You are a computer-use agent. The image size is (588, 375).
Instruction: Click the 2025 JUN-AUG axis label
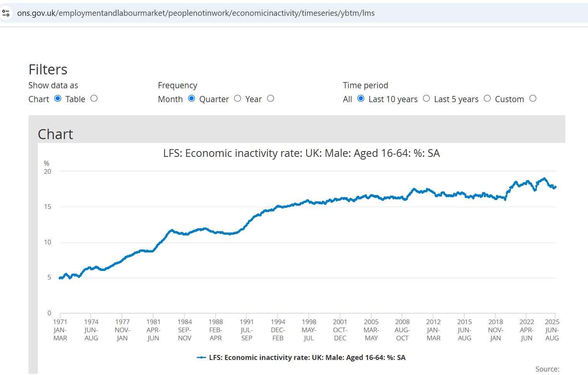pos(552,330)
